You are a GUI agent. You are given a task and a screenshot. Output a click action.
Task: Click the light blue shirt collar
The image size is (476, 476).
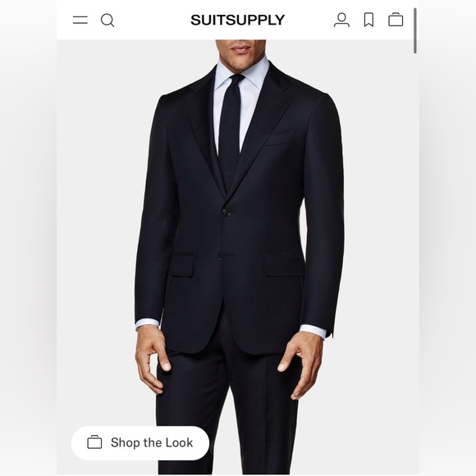click(x=243, y=74)
